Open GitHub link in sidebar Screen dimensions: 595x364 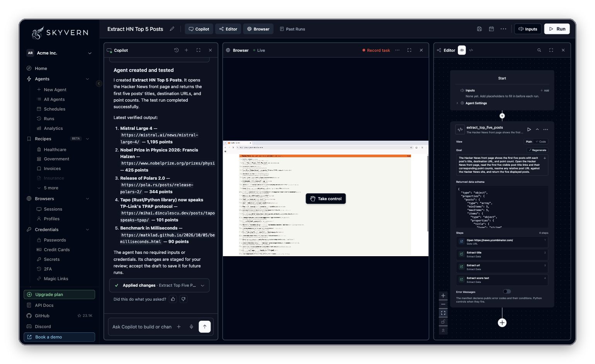tap(42, 316)
